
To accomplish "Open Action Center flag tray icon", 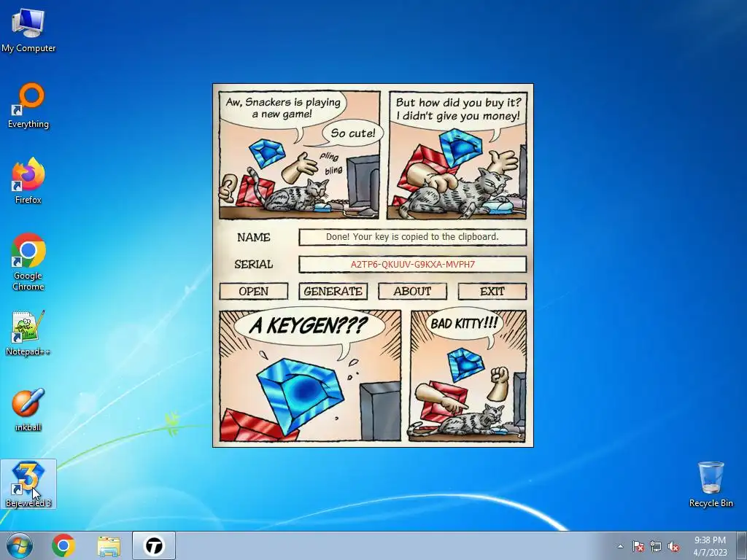I will click(x=638, y=546).
